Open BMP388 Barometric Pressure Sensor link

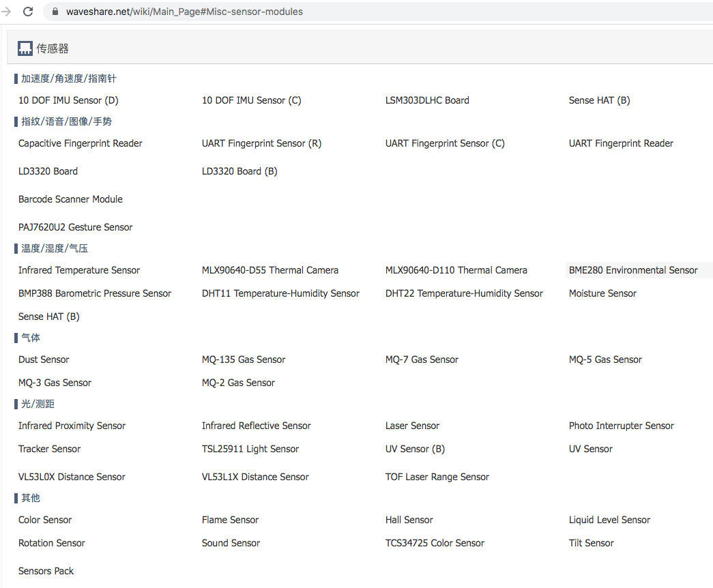click(x=95, y=294)
